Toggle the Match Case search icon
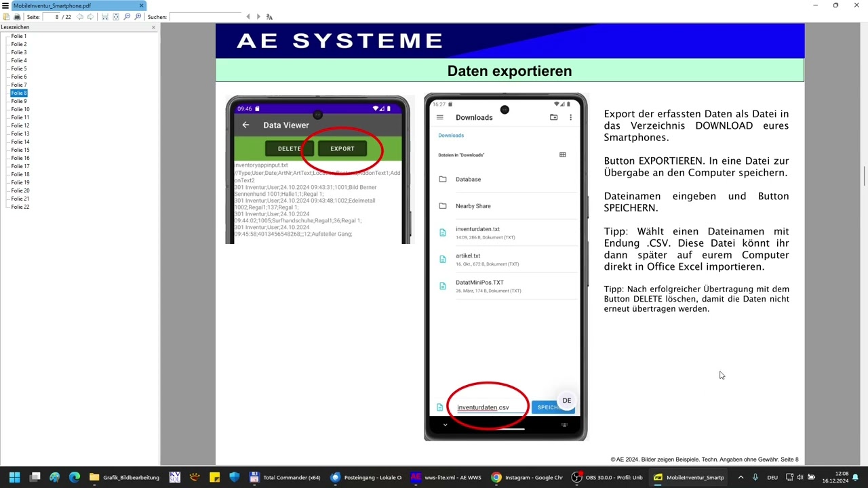Image resolution: width=868 pixels, height=488 pixels. [269, 17]
